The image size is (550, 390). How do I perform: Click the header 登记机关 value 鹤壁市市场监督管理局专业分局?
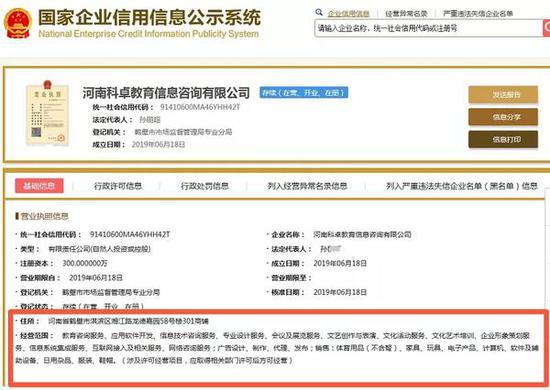pyautogui.click(x=183, y=132)
